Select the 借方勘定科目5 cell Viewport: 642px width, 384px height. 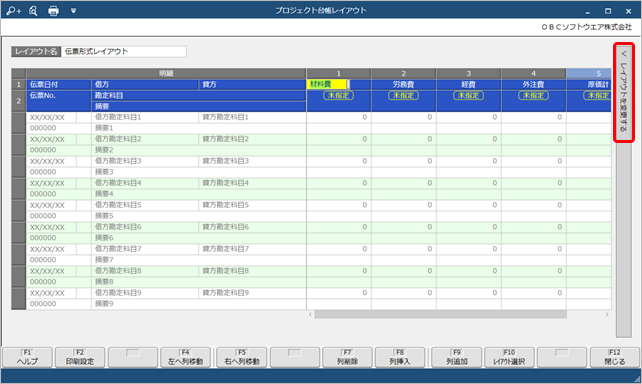coord(145,205)
